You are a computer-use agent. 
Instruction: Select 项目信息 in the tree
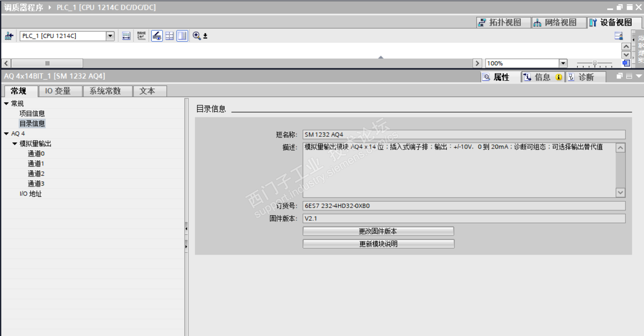32,114
